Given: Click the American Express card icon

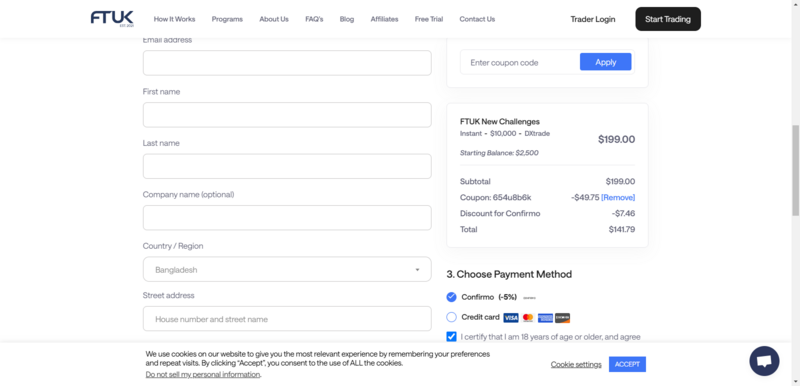Looking at the screenshot, I should pyautogui.click(x=545, y=318).
